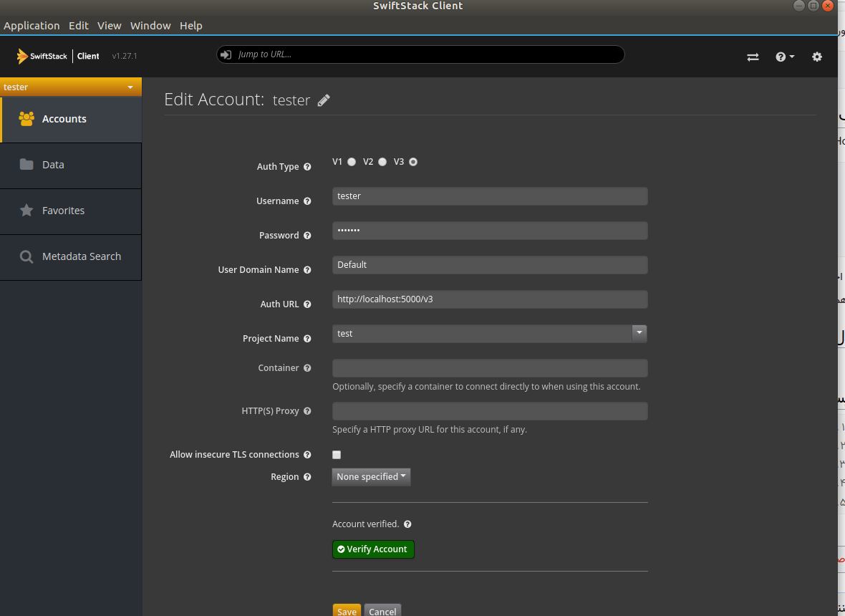Click the Save button

pyautogui.click(x=347, y=611)
